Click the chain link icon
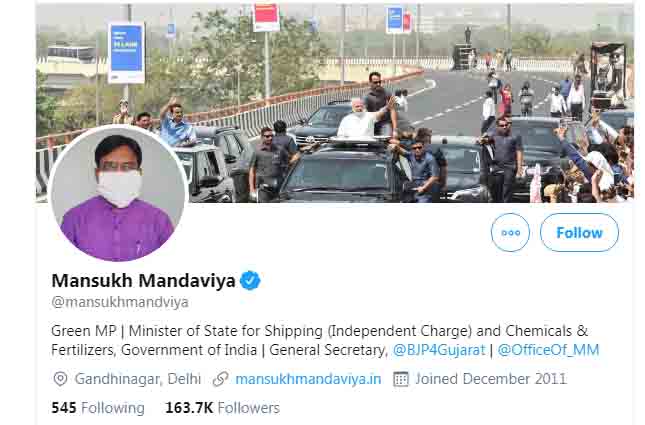 (x=220, y=379)
